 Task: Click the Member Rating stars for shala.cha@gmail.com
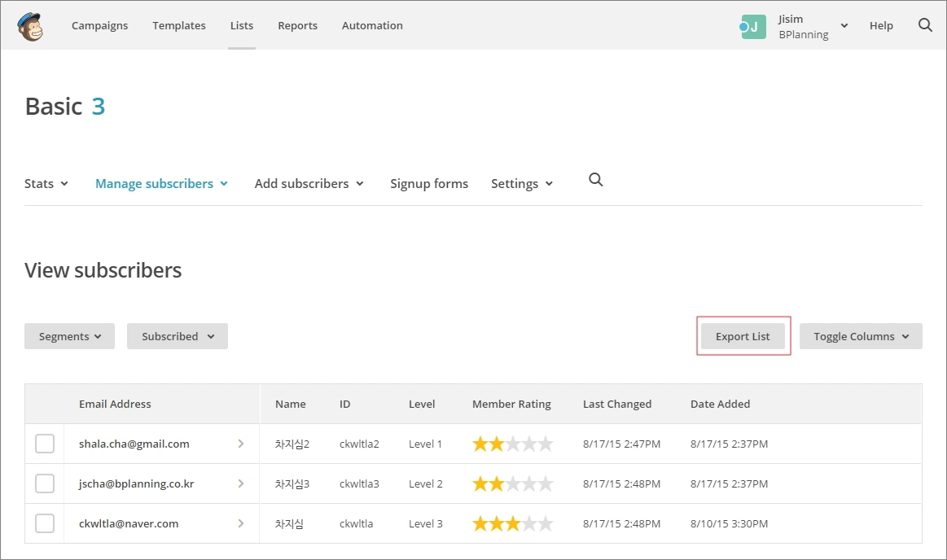point(512,444)
